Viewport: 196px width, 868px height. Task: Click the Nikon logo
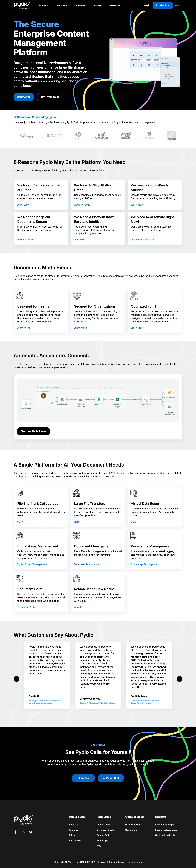172,136
